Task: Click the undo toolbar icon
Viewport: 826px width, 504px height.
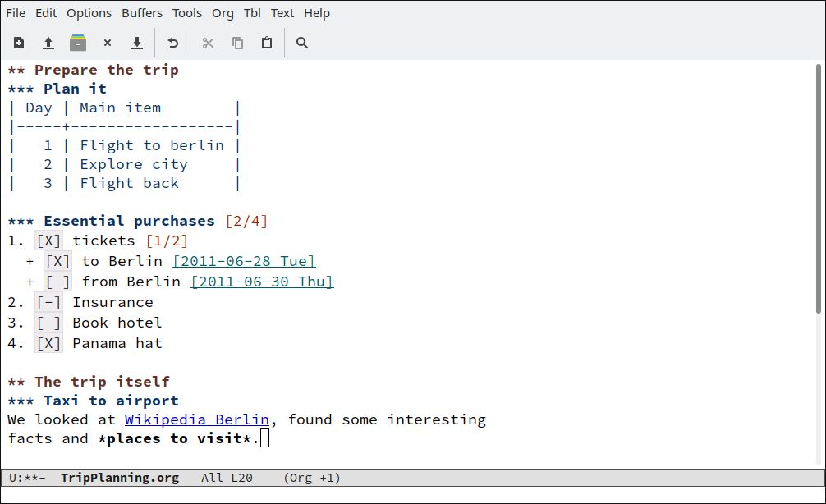Action: point(172,43)
